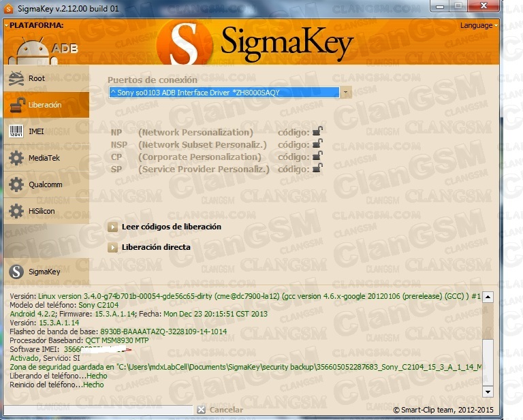The width and height of the screenshot is (523, 420).
Task: Click the Liberando el teléfono...Hecho line
Action: click(x=59, y=376)
